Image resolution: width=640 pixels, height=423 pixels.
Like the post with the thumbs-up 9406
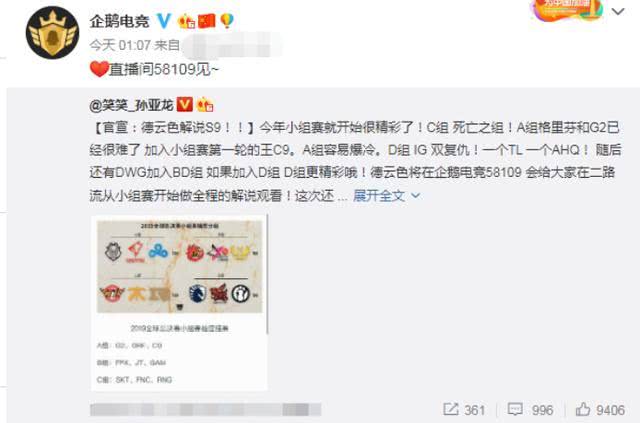583,409
